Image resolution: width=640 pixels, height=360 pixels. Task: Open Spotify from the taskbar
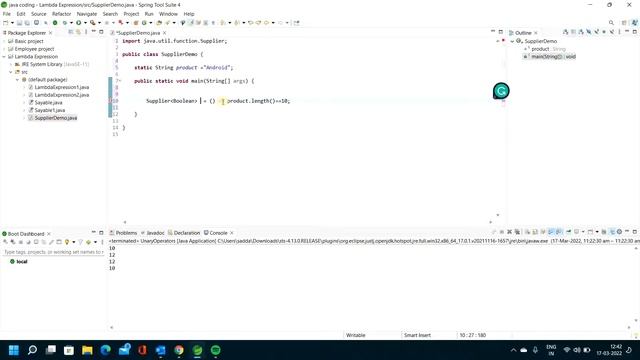pos(216,350)
